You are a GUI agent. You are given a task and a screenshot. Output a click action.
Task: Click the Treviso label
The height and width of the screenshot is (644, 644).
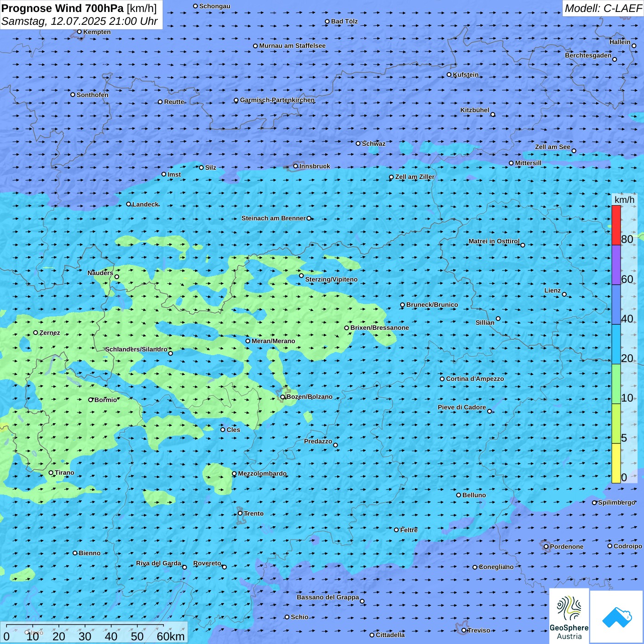pyautogui.click(x=479, y=630)
